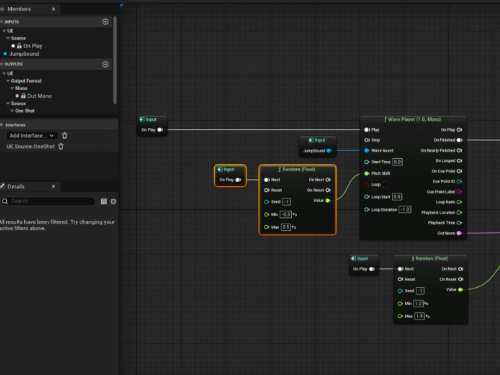This screenshot has height=375, width=500.
Task: Click the Pitch Shift pin on Wave Player
Action: click(x=367, y=173)
